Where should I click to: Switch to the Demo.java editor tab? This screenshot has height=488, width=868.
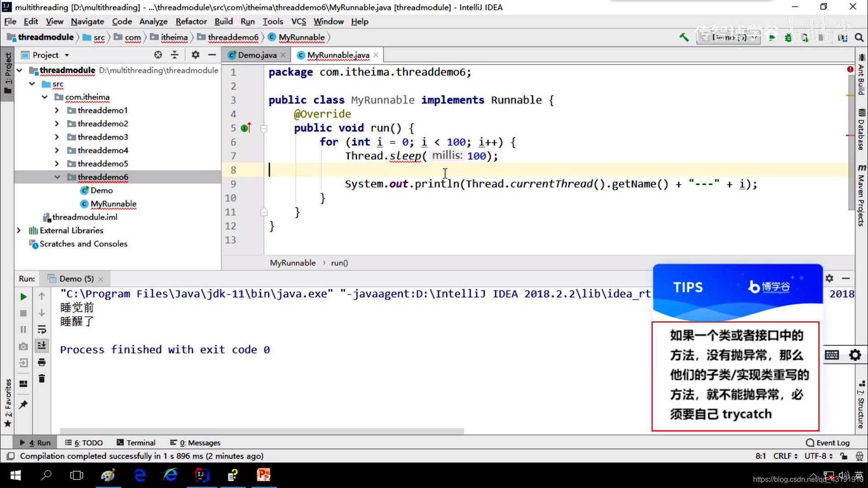point(257,55)
